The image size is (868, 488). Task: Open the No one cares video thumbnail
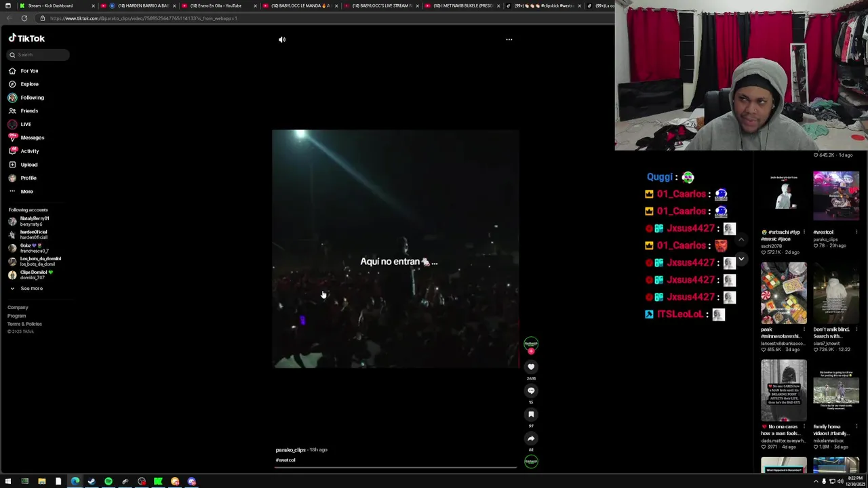pos(784,391)
